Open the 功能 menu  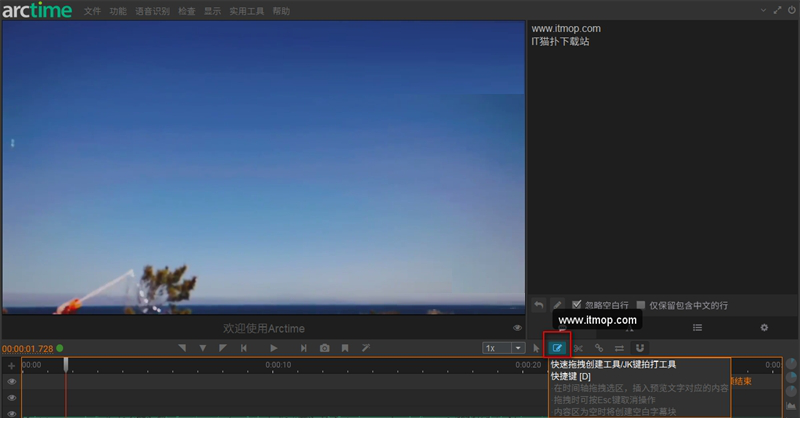[118, 11]
